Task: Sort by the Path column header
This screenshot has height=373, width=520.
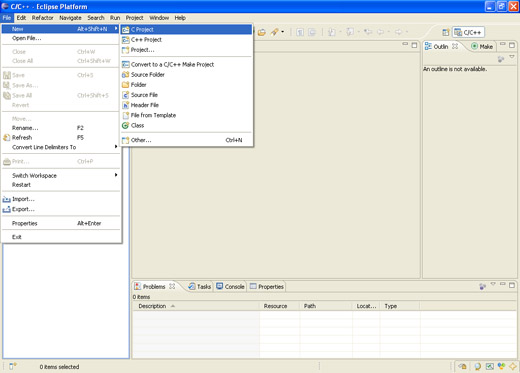Action: pos(326,306)
